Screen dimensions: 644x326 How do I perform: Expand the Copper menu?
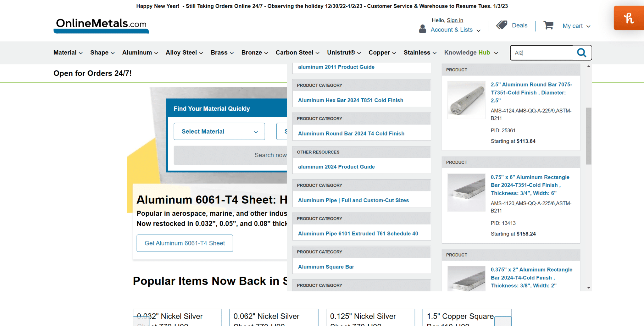tap(382, 53)
